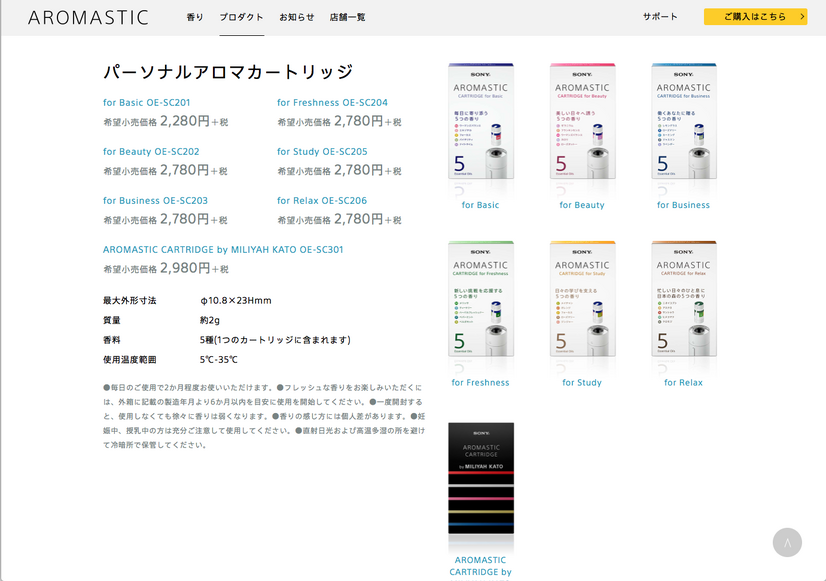
Task: Click the パーソナルアロマカートリッジ heading
Action: (x=228, y=72)
